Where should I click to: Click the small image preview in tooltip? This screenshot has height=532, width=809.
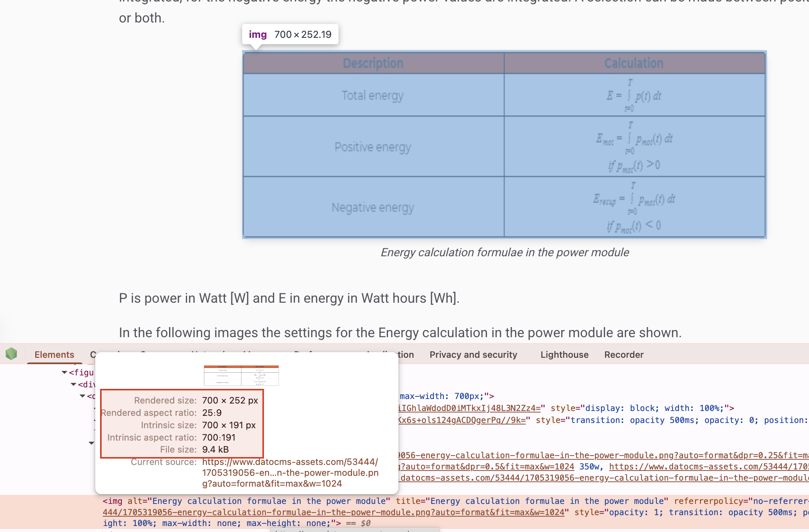(241, 375)
